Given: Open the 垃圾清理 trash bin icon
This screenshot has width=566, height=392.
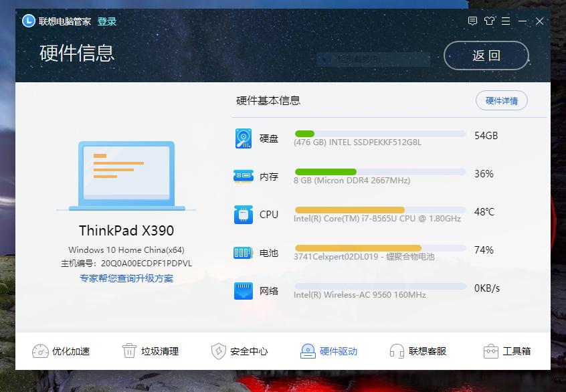Looking at the screenshot, I should tap(128, 351).
